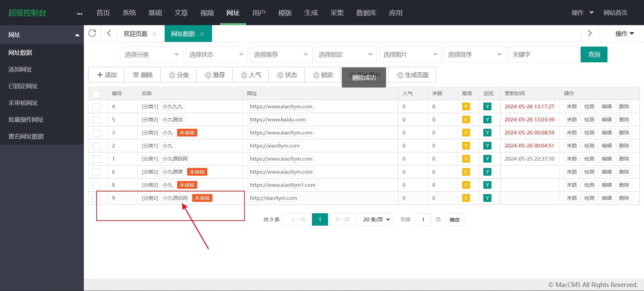The width and height of the screenshot is (644, 291).
Task: Click 编辑 for row number 2
Action: tap(607, 146)
